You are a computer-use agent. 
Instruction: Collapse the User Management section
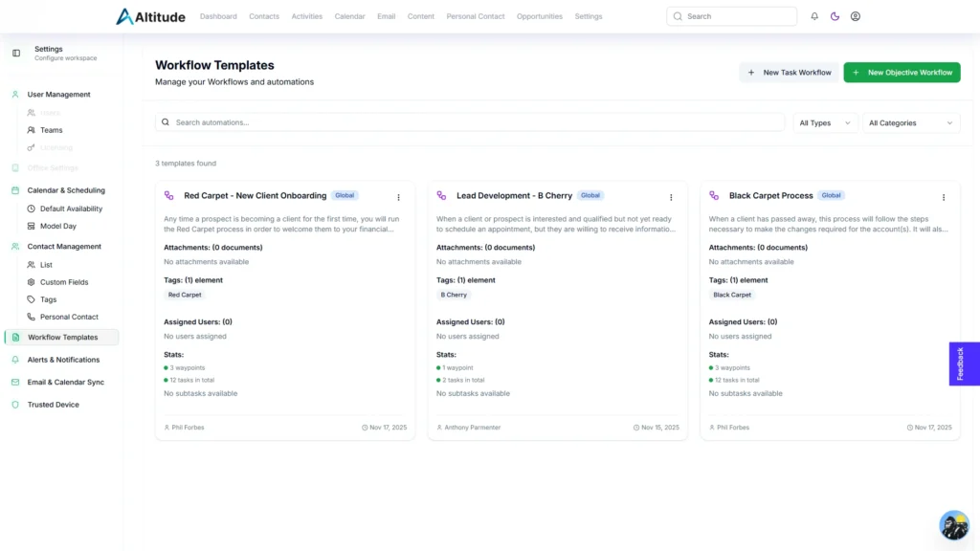pyautogui.click(x=58, y=95)
